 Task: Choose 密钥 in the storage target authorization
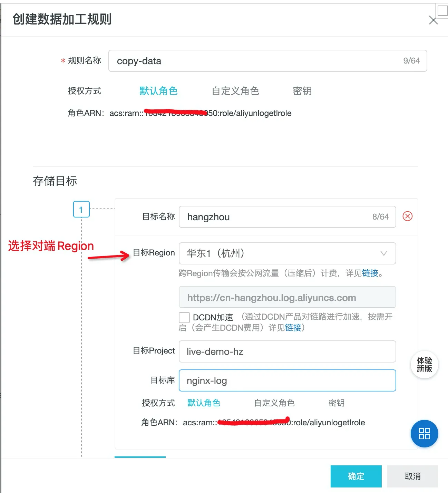[337, 403]
